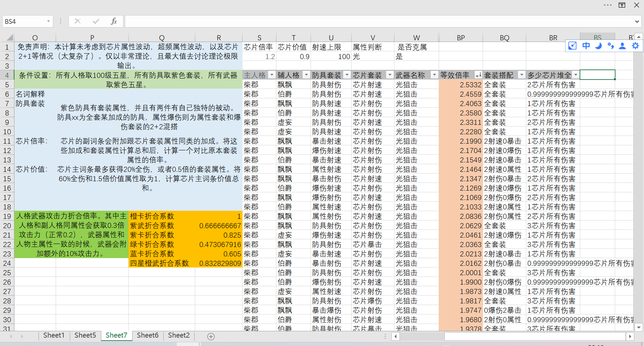The image size is (644, 346).
Task: Click the 射速上限 value 100 cell
Action: (x=331, y=56)
